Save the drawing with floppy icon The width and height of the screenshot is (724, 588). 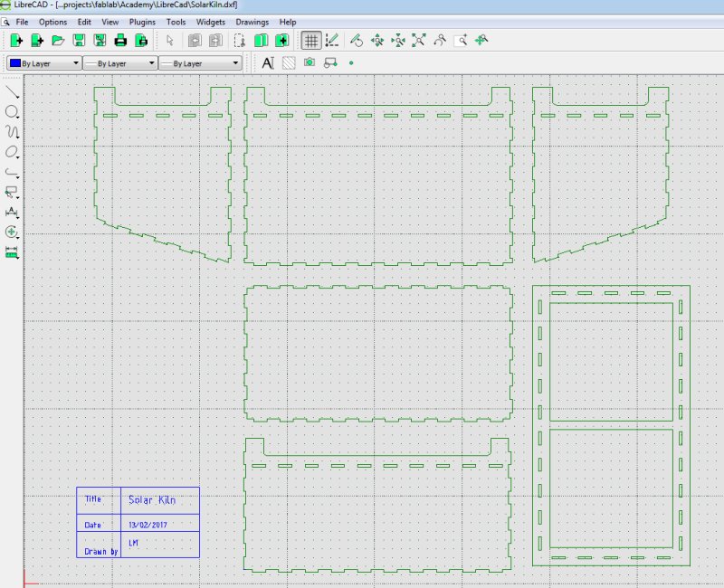pyautogui.click(x=79, y=41)
